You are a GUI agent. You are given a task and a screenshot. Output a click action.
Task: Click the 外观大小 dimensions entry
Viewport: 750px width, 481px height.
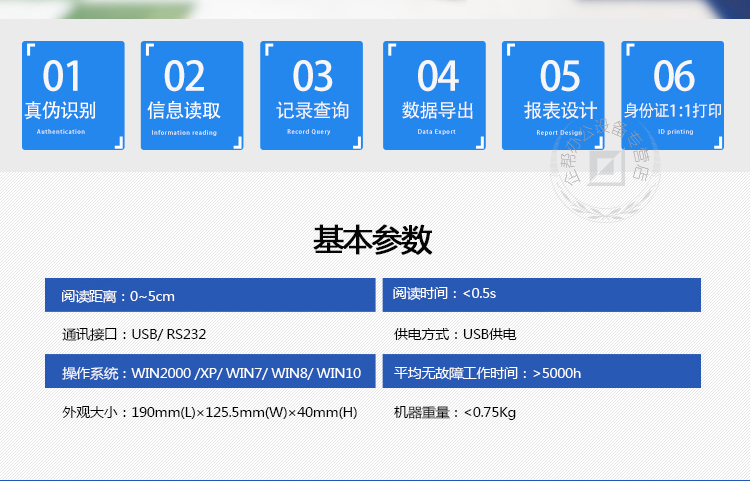tap(210, 412)
